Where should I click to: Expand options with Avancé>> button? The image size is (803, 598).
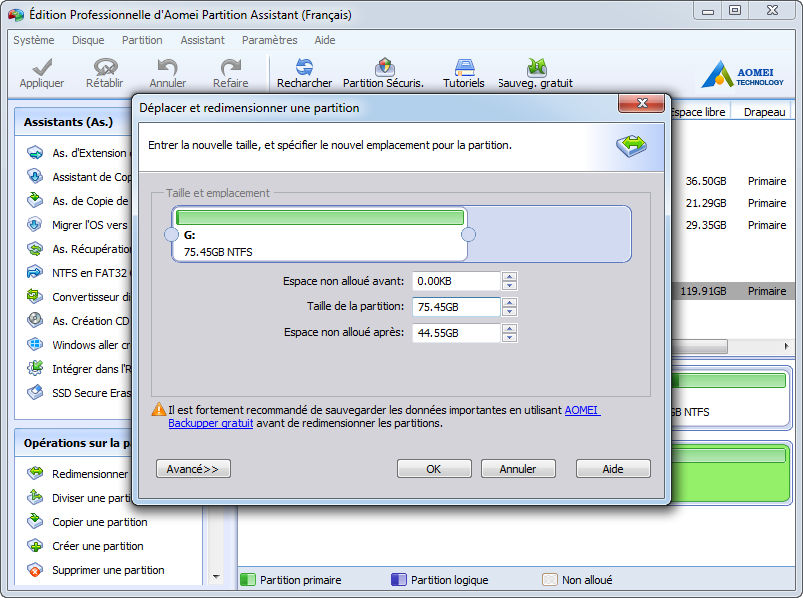pyautogui.click(x=194, y=469)
